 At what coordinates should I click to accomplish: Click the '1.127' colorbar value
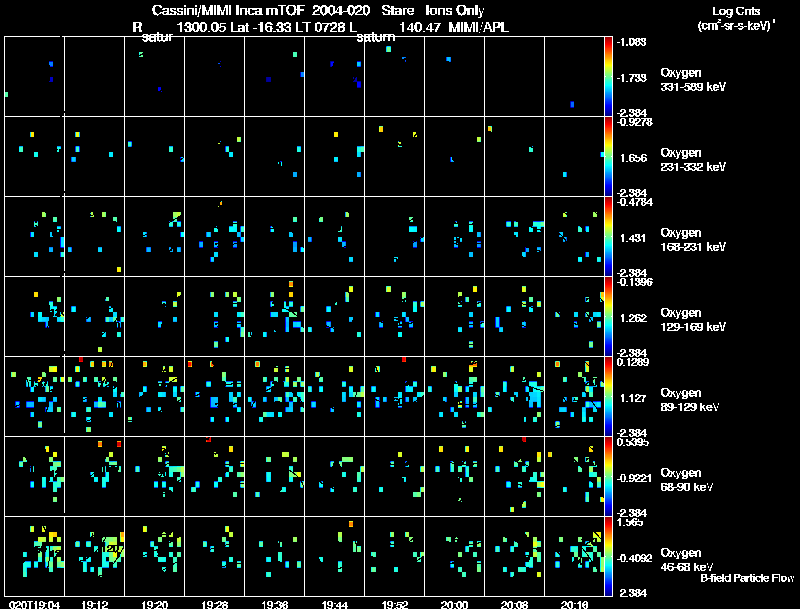(633, 398)
